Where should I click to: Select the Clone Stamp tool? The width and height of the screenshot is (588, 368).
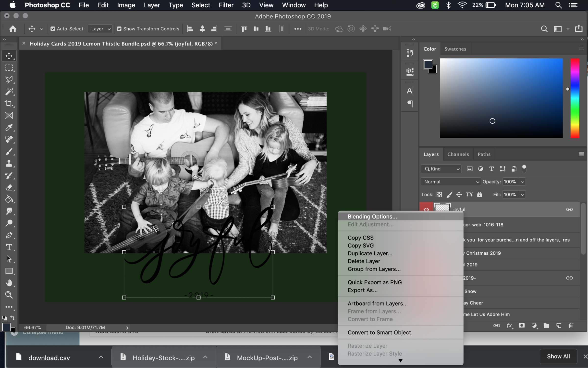point(9,163)
